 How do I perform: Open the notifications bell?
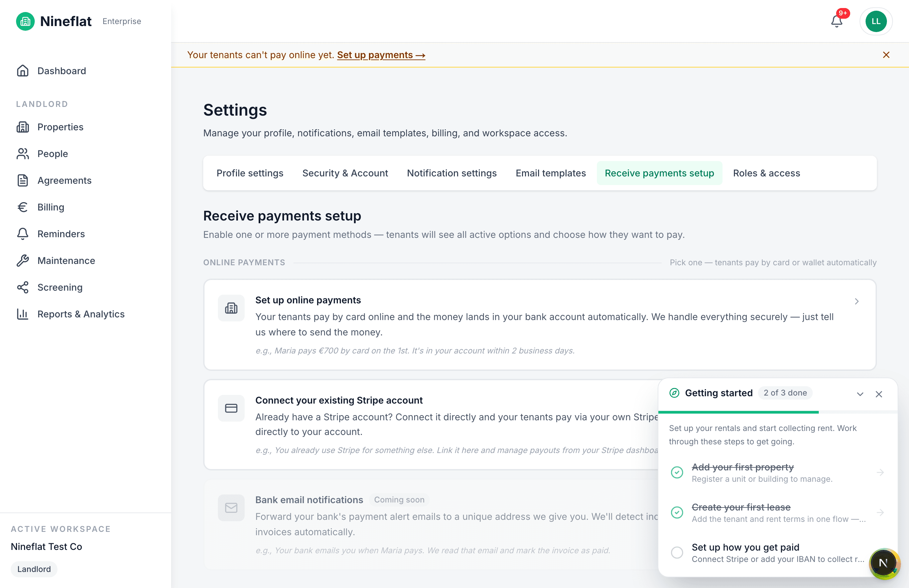tap(836, 21)
